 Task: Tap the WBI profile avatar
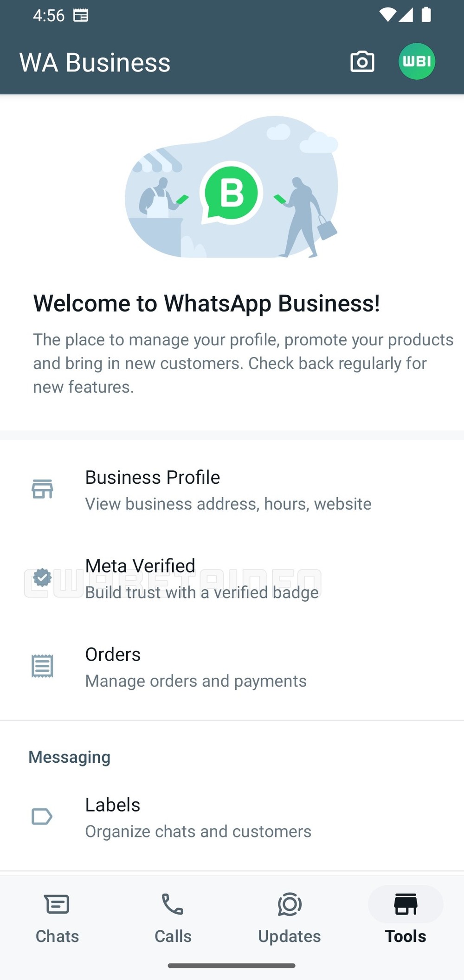(x=417, y=62)
